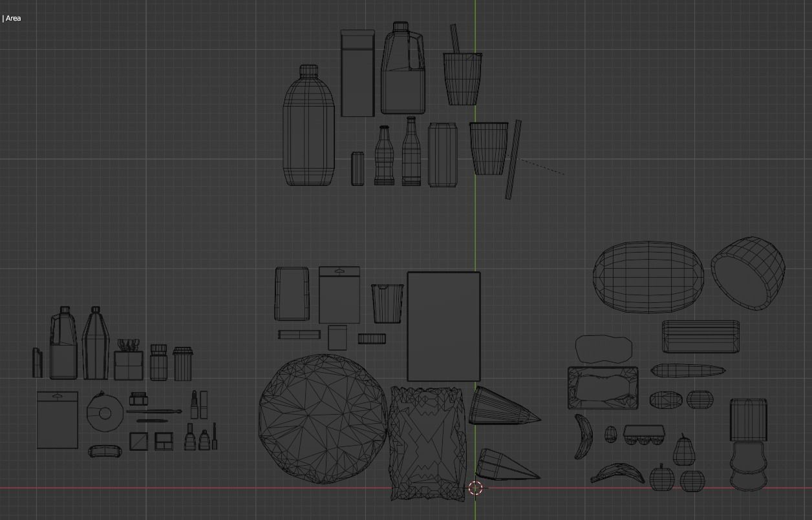Click the 3D cursor on the red axis
The height and width of the screenshot is (520, 812).
pos(475,488)
